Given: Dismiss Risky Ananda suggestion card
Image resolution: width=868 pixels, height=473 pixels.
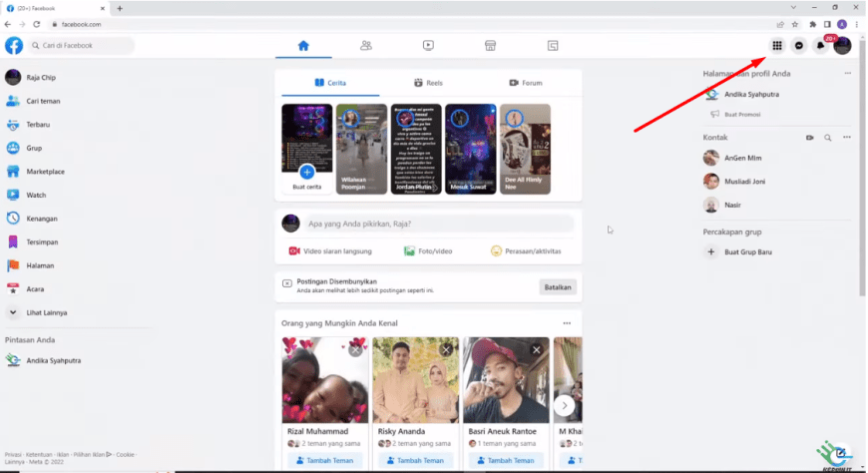Looking at the screenshot, I should click(446, 350).
